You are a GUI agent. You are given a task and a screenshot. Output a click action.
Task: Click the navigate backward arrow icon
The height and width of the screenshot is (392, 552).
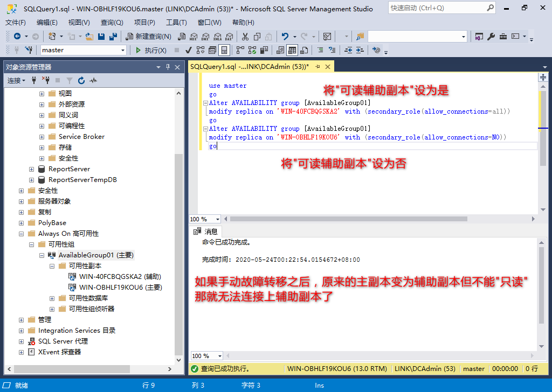(x=17, y=36)
